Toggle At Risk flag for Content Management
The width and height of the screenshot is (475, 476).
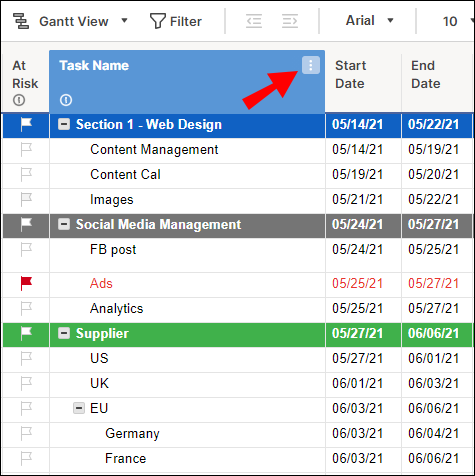coord(26,150)
